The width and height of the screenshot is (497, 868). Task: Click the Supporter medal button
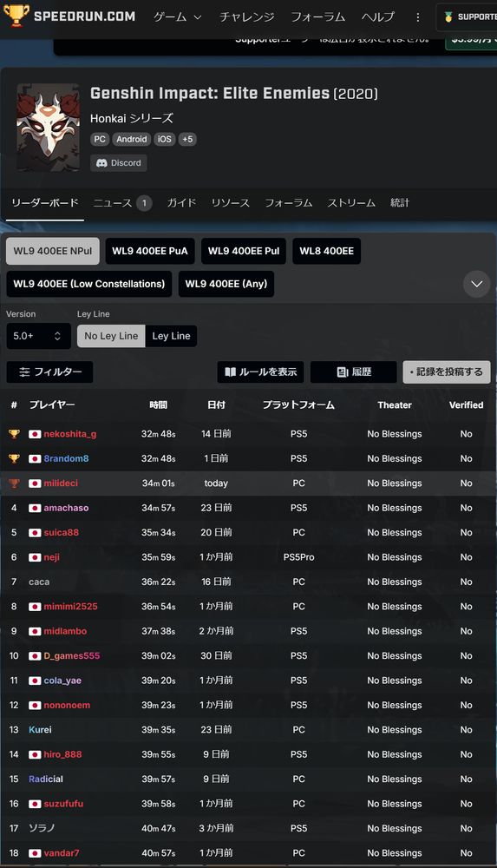click(x=468, y=17)
